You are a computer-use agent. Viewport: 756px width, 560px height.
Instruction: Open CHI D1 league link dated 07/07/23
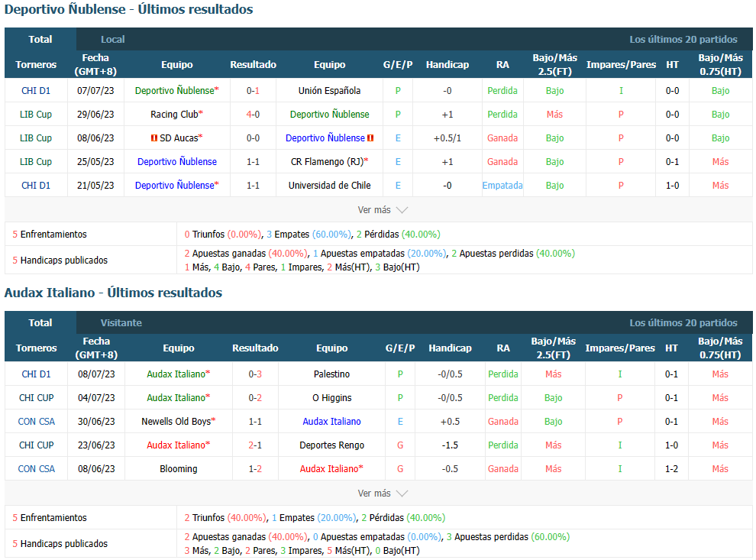click(36, 91)
